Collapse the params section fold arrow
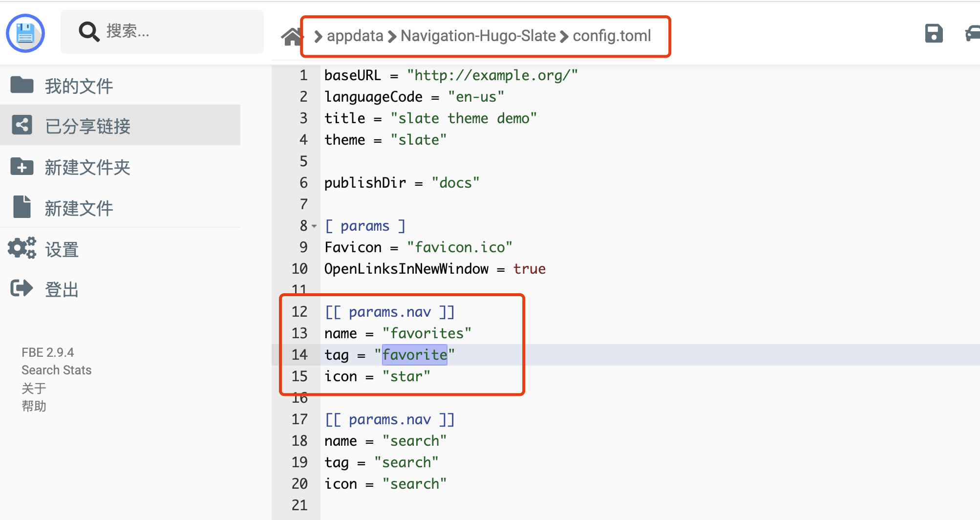This screenshot has height=520, width=980. (x=314, y=226)
